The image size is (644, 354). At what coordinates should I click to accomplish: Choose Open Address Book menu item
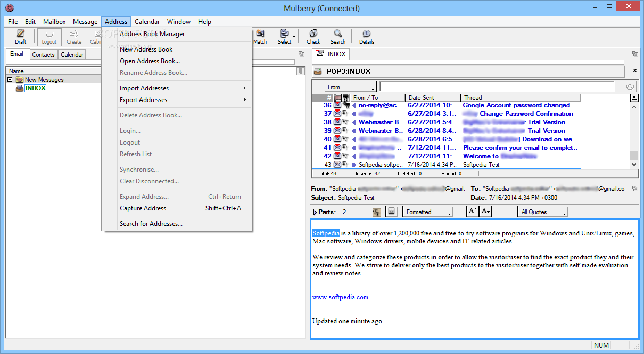click(177, 61)
